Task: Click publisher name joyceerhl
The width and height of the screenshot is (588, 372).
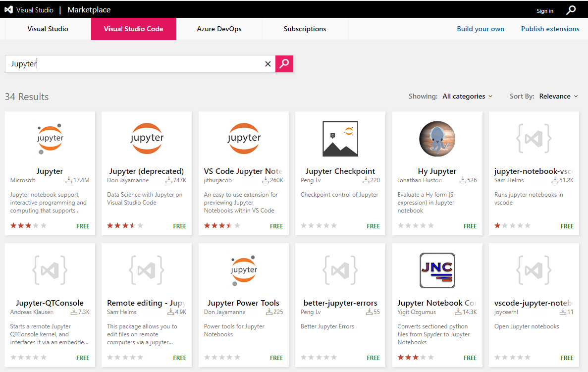Action: [506, 312]
